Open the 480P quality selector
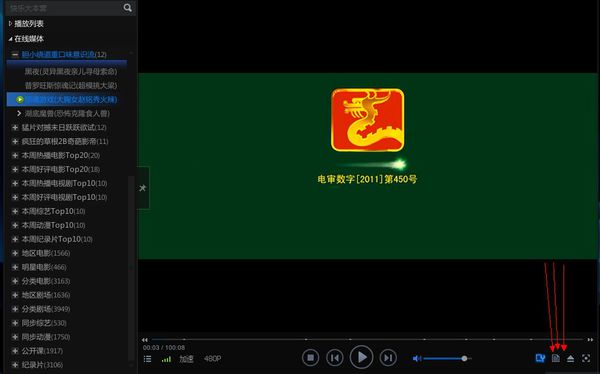Image resolution: width=600 pixels, height=374 pixels. pos(212,359)
